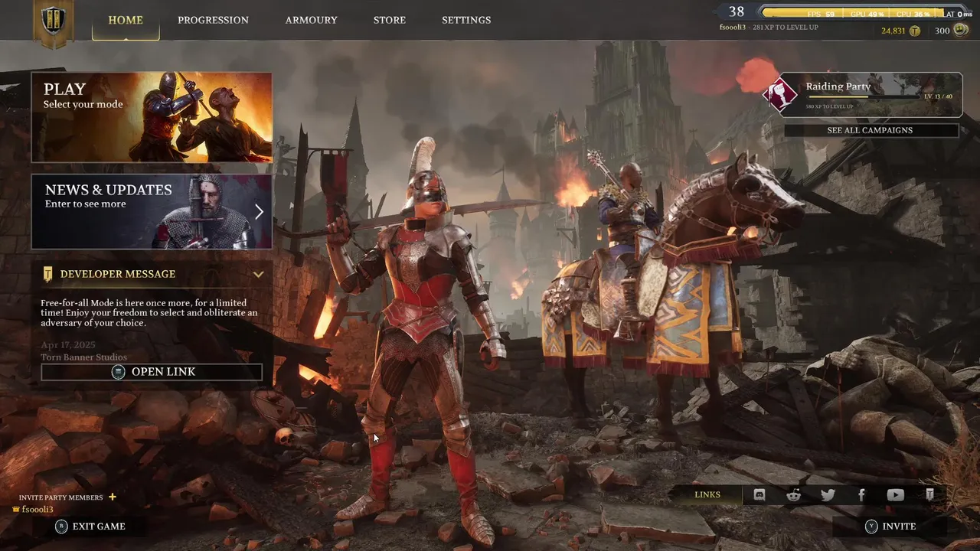Screen dimensions: 980x551
Task: Click Open Link in the developer message
Action: pos(152,372)
